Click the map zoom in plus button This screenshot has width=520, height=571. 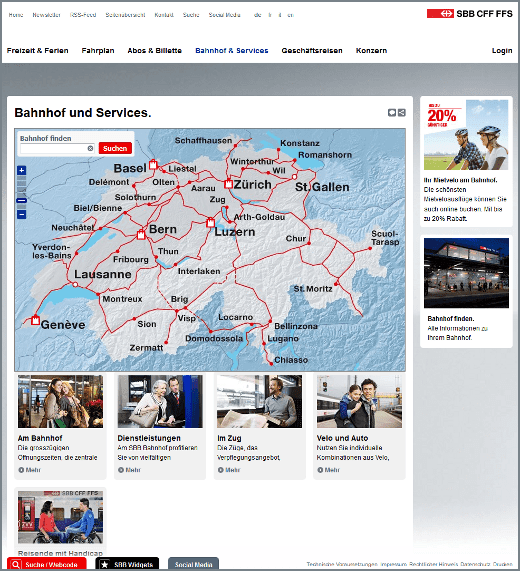click(21, 170)
